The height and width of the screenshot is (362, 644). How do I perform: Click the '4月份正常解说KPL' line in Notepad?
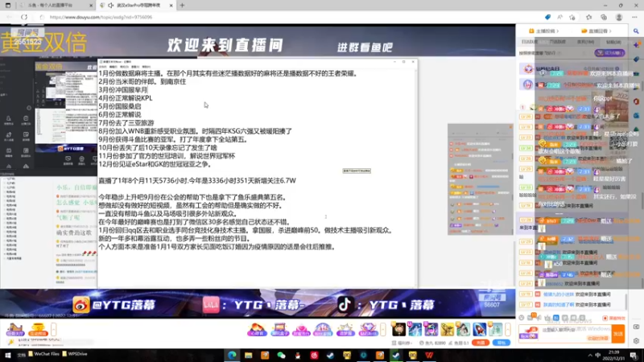coord(126,98)
